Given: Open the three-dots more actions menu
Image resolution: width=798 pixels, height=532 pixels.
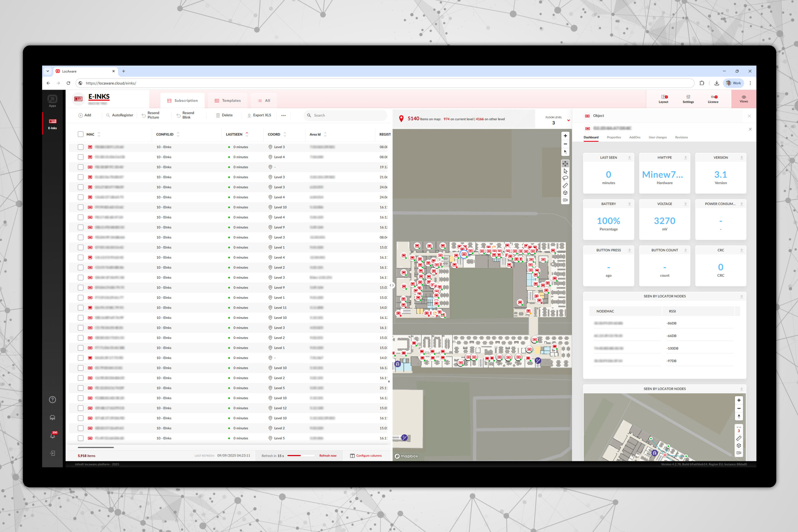Looking at the screenshot, I should 283,115.
